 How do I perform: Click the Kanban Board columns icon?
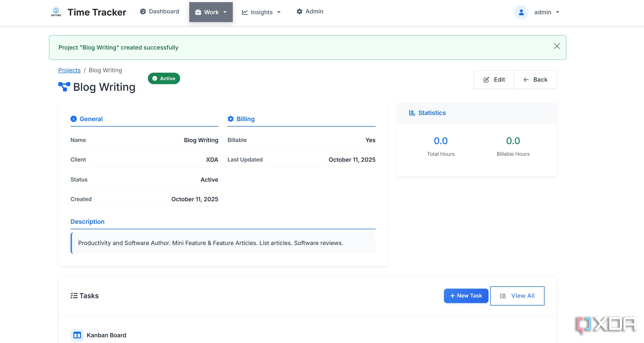pyautogui.click(x=77, y=335)
